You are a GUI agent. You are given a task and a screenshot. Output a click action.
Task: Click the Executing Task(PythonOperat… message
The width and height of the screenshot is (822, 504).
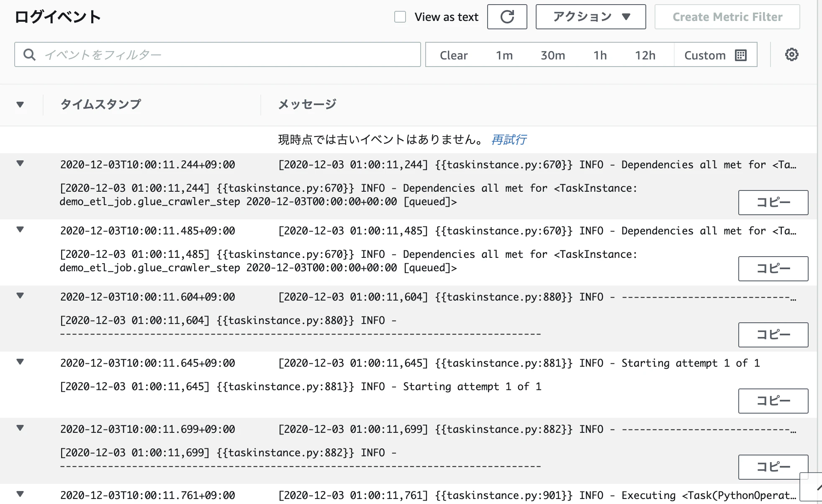(x=537, y=495)
